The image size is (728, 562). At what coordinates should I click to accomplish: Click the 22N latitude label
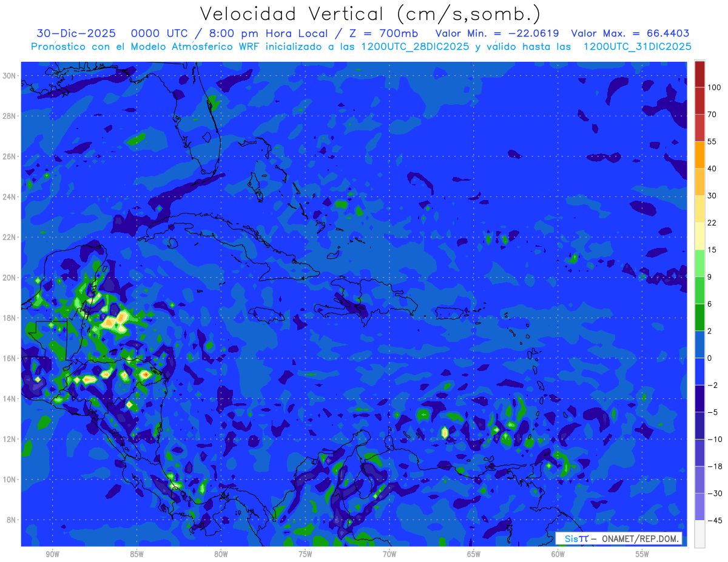click(x=10, y=237)
